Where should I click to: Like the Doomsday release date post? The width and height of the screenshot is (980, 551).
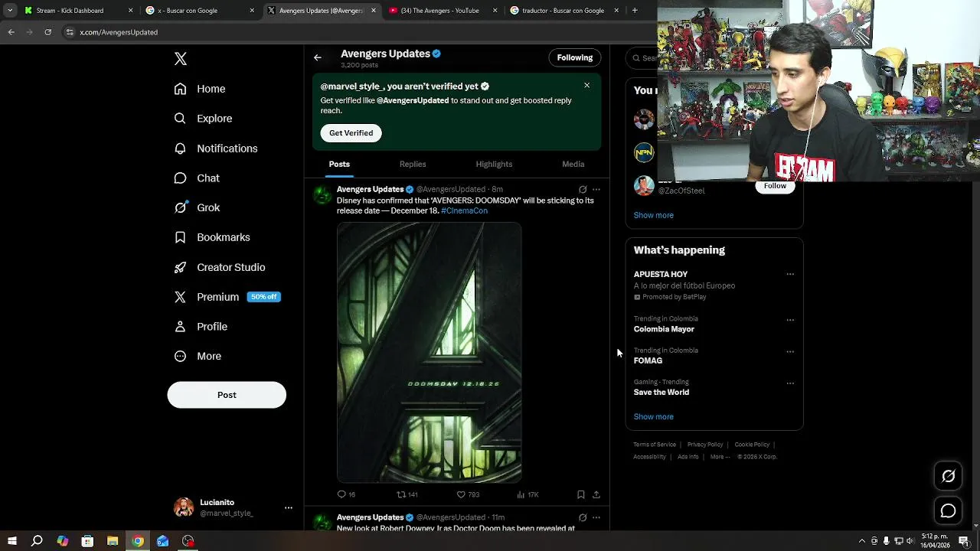click(468, 494)
